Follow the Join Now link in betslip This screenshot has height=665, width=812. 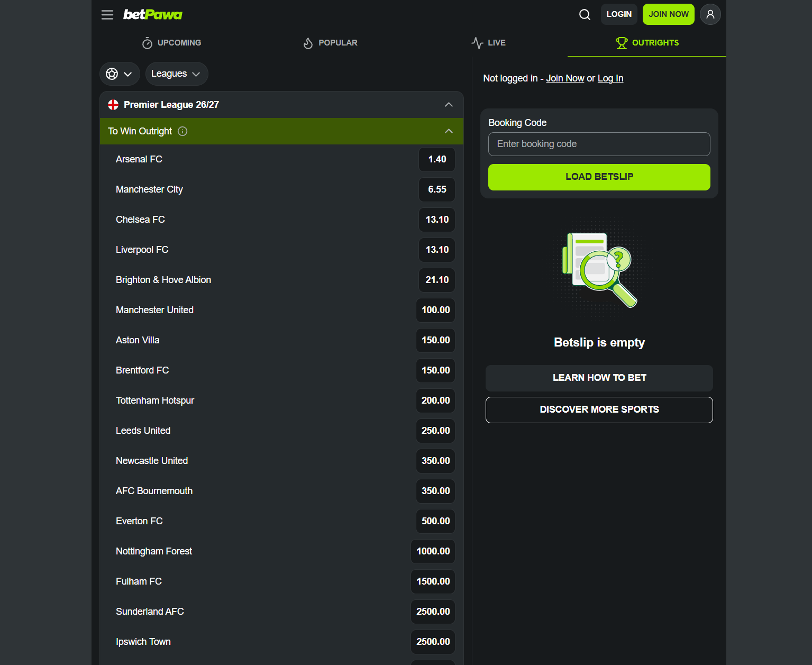point(565,78)
